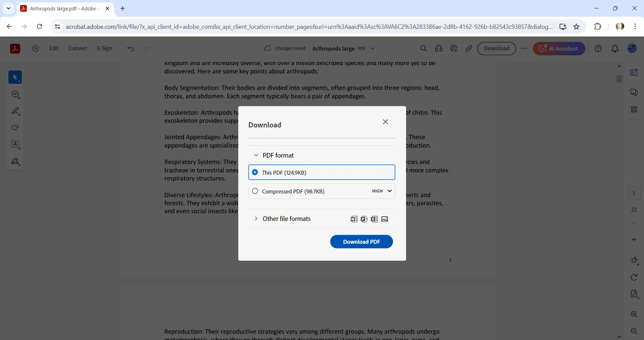
Task: Expand the Other file formats section
Action: tap(256, 219)
